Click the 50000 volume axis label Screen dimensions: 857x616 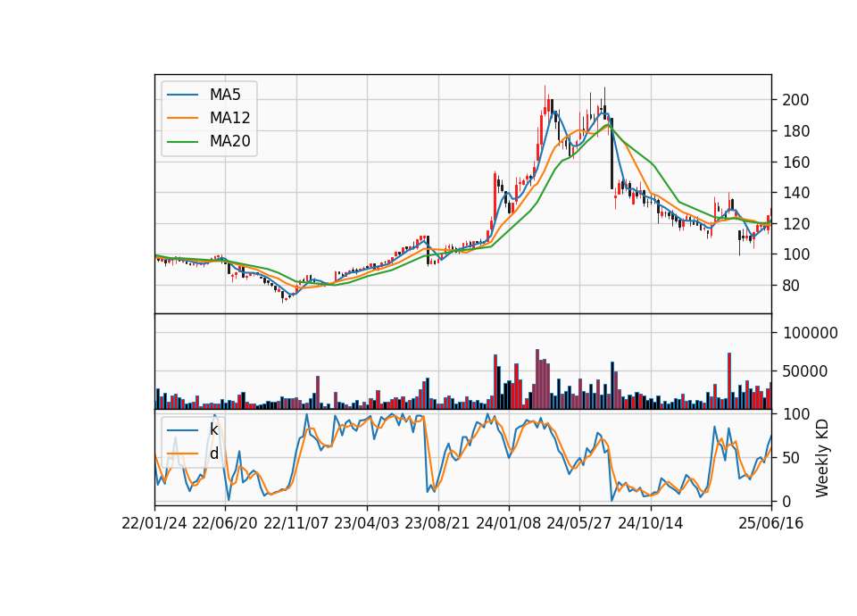click(805, 371)
